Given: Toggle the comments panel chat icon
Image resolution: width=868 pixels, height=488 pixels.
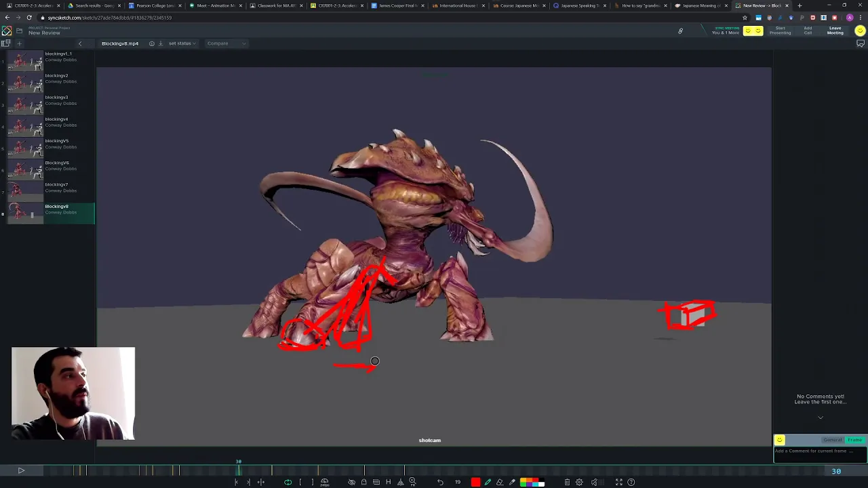Looking at the screenshot, I should point(860,43).
